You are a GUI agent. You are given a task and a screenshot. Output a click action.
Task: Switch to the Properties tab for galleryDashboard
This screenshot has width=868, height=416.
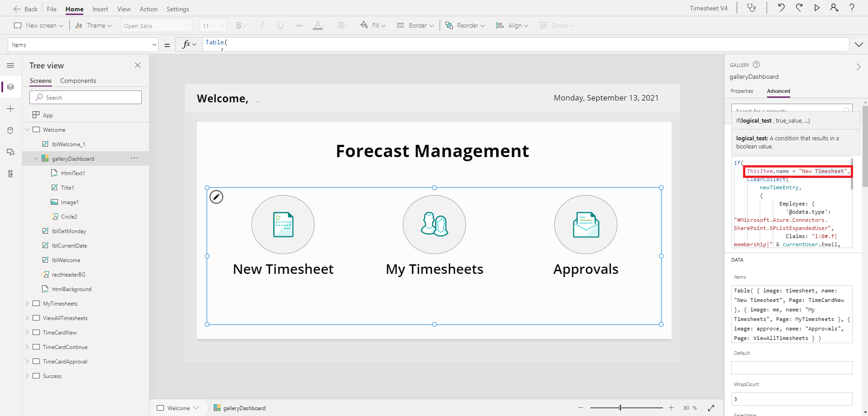pyautogui.click(x=741, y=91)
